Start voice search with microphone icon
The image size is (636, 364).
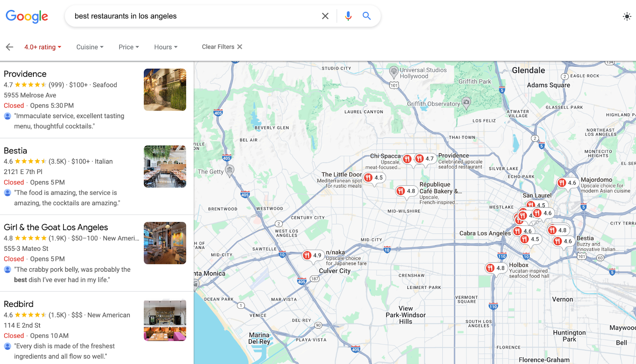pyautogui.click(x=348, y=16)
